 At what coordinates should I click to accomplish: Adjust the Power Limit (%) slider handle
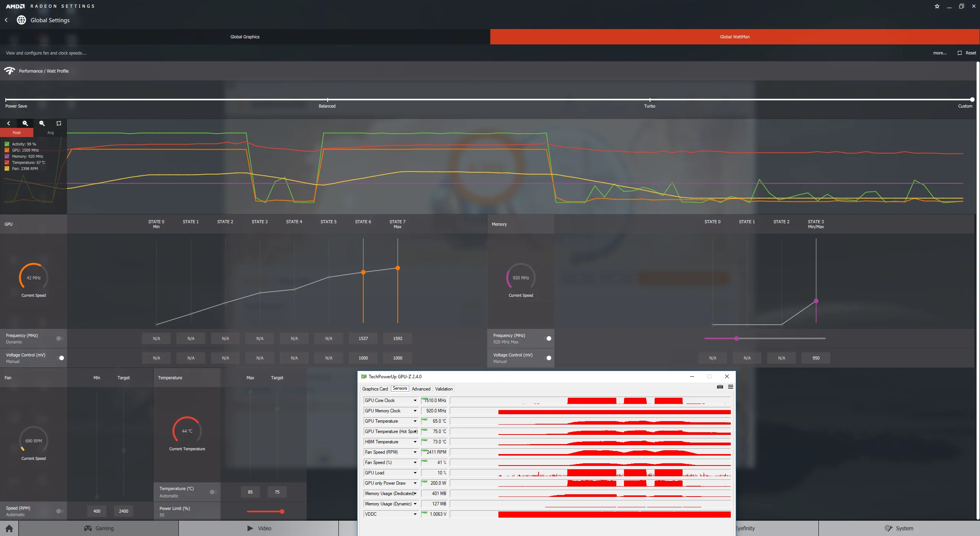[282, 511]
